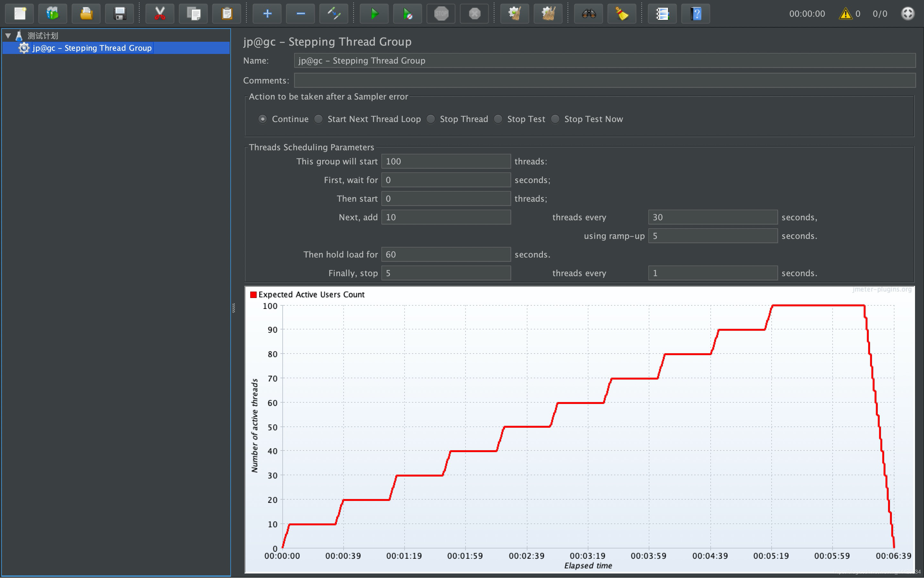Open Help with the question mark icon

(x=696, y=14)
